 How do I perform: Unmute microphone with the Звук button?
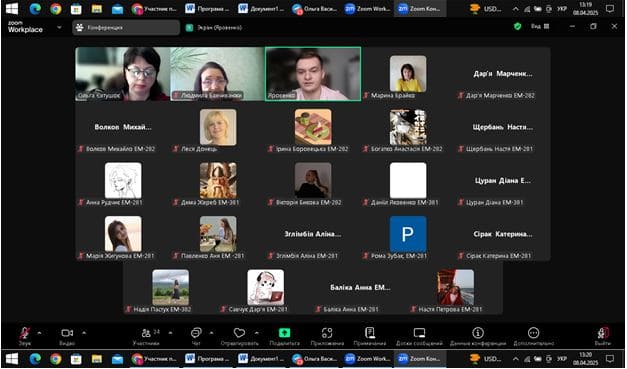[25, 335]
